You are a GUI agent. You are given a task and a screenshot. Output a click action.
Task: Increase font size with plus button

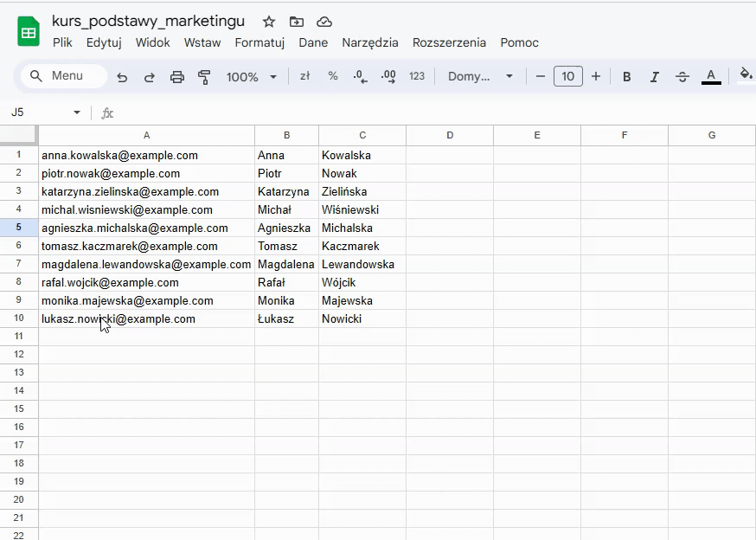pyautogui.click(x=596, y=76)
